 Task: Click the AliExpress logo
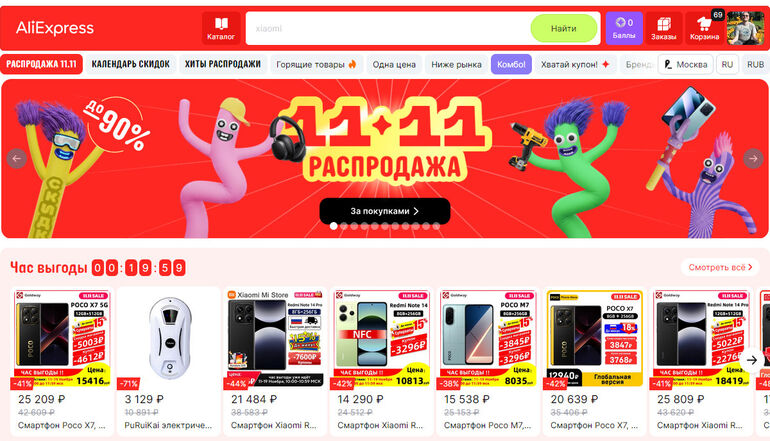coord(55,28)
